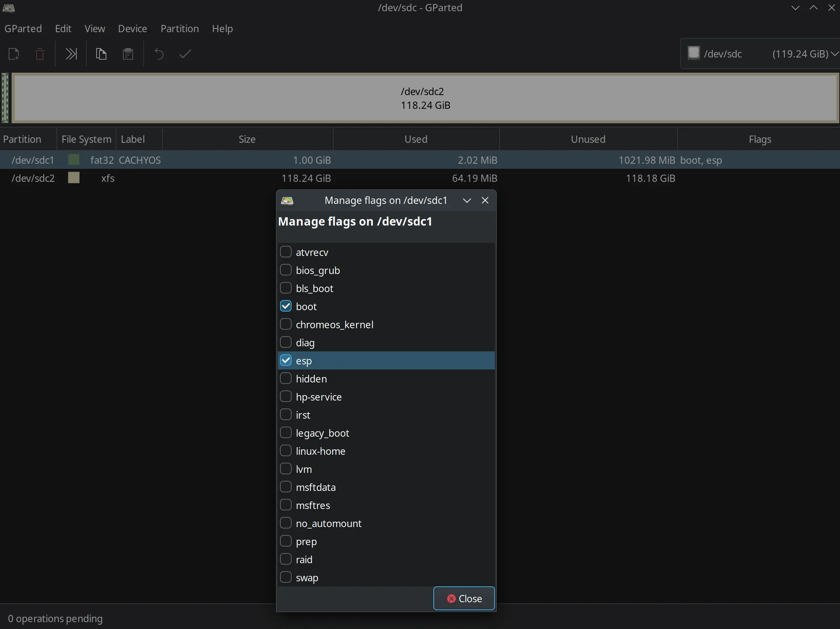
Task: Click the fat32 green color swatch
Action: point(74,159)
